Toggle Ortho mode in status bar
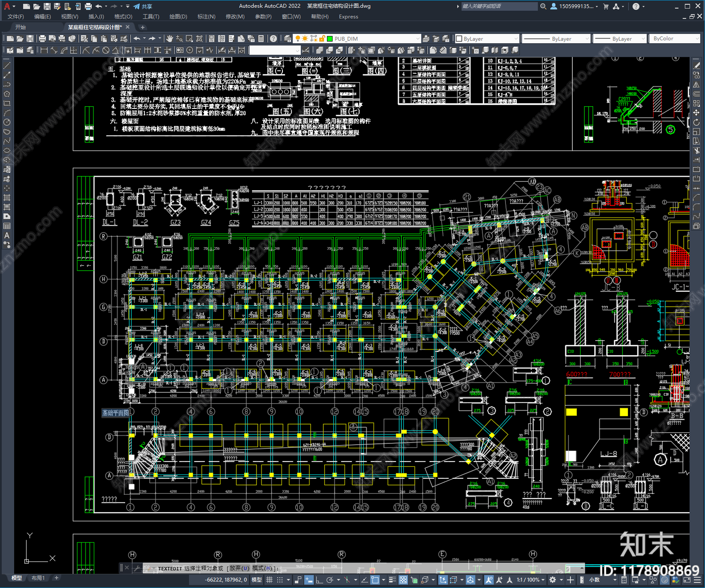This screenshot has width=705, height=588. [319, 580]
